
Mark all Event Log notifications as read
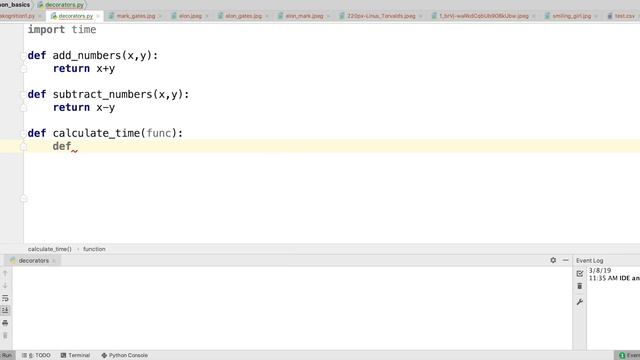point(580,273)
